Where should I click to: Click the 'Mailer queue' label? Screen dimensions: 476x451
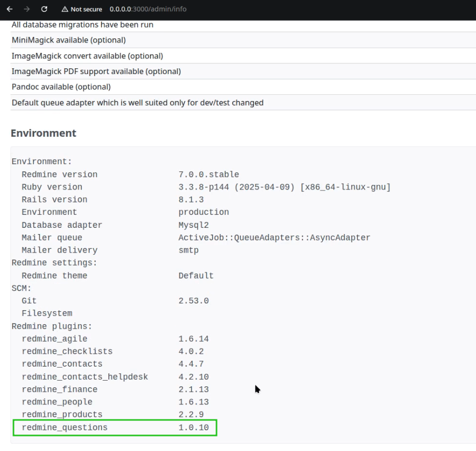pyautogui.click(x=52, y=237)
